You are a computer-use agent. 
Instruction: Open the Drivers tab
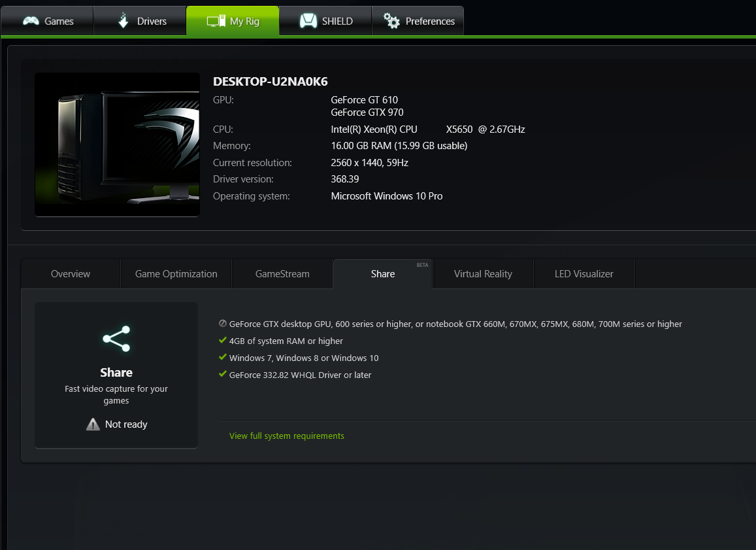pos(140,21)
